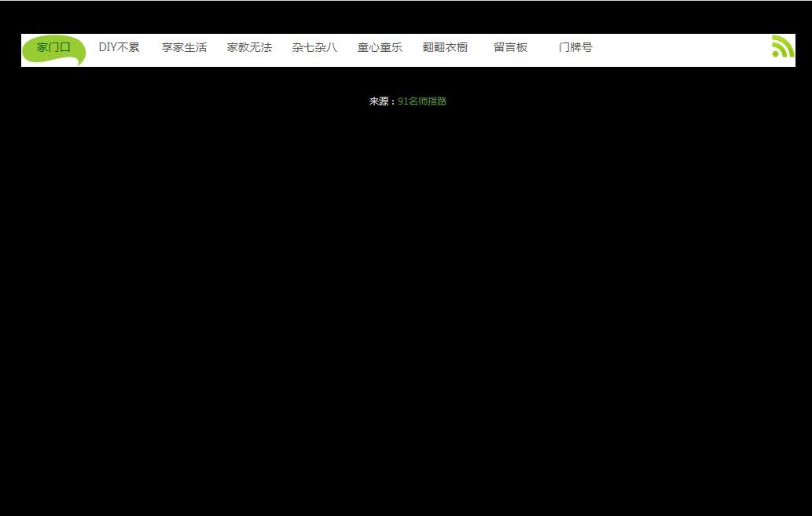The width and height of the screenshot is (812, 516).
Task: Open the 家教无法 menu item
Action: 249,48
